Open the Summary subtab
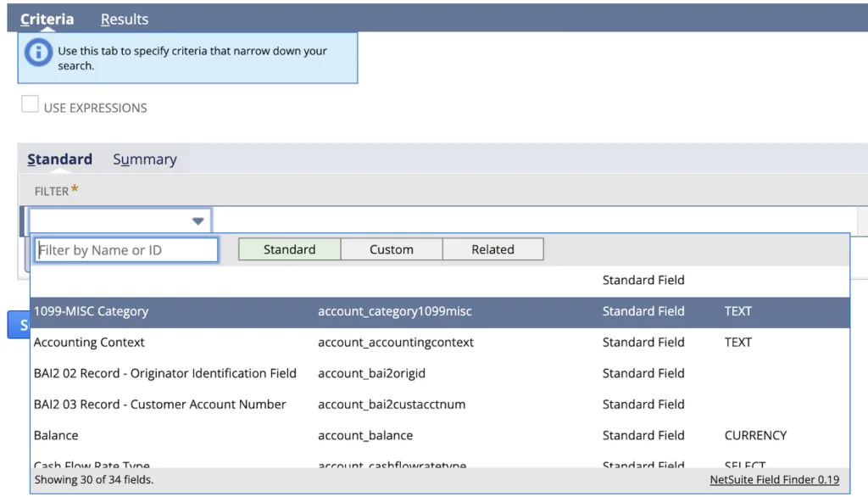The image size is (868, 497). (x=145, y=159)
